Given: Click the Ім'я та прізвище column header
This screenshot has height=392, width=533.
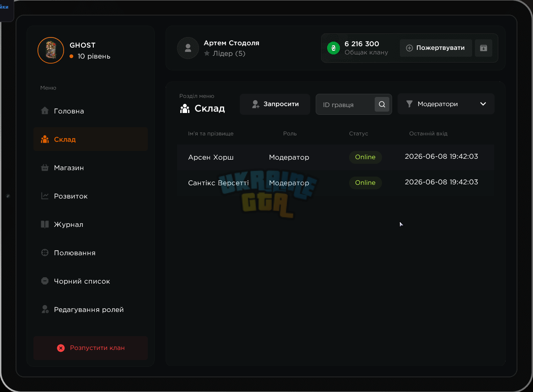Looking at the screenshot, I should point(211,134).
